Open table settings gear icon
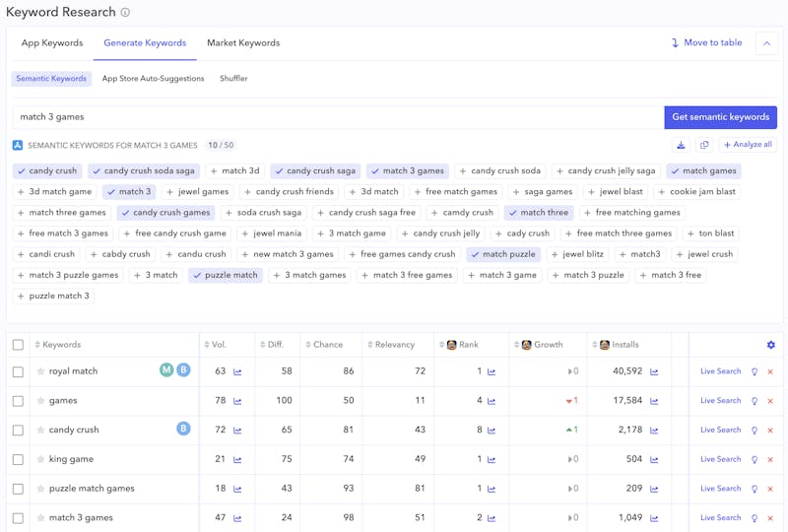 coord(770,345)
